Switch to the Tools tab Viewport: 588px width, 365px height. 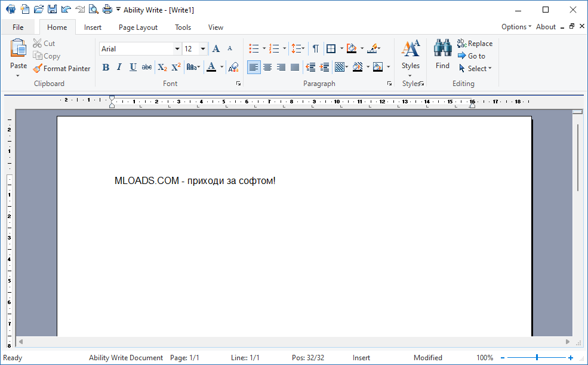(x=183, y=27)
